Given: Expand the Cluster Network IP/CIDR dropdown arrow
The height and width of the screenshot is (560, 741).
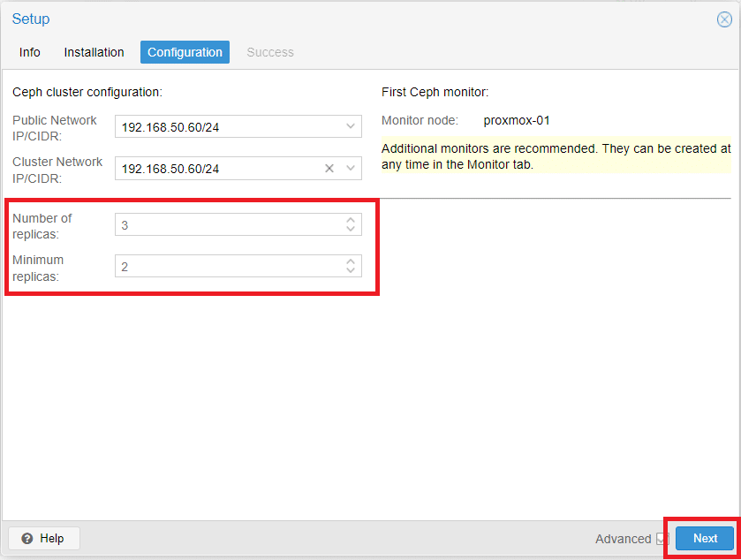Looking at the screenshot, I should (350, 168).
